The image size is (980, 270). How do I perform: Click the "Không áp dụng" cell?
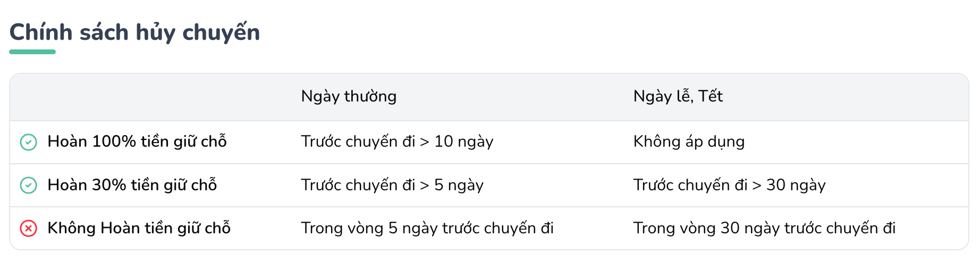click(x=689, y=141)
